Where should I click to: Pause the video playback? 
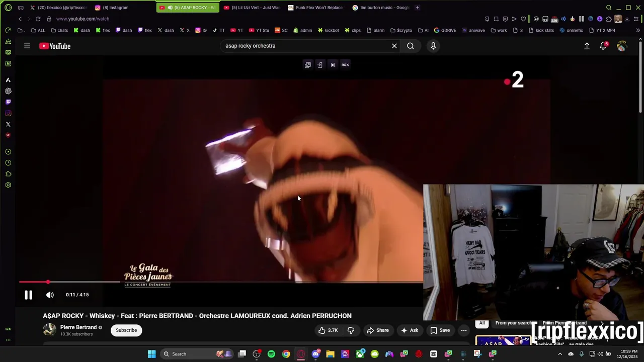28,295
